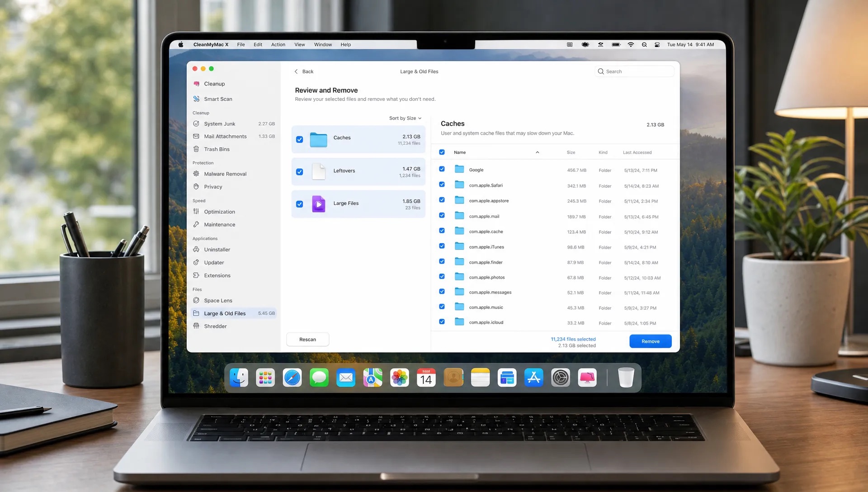Click the Google folder icon in the list
The image size is (868, 492).
(459, 169)
